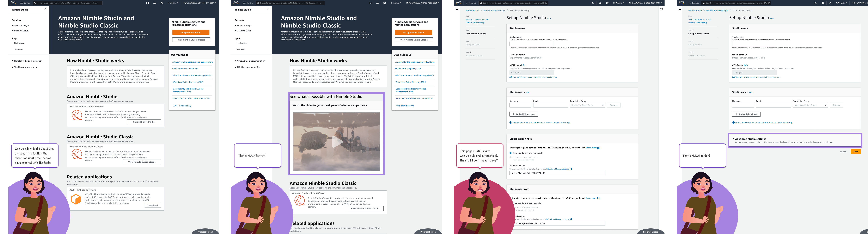This screenshot has height=234, width=868.
Task: Click the Admin role name text field
Action: click(557, 173)
